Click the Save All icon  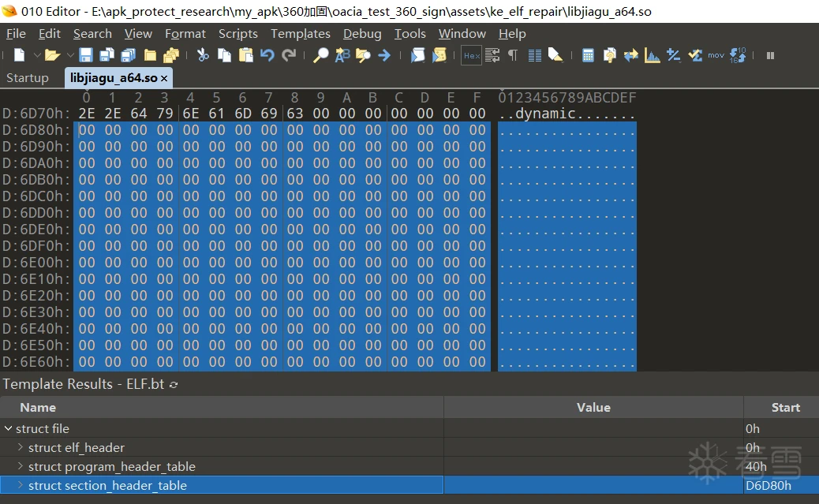128,55
